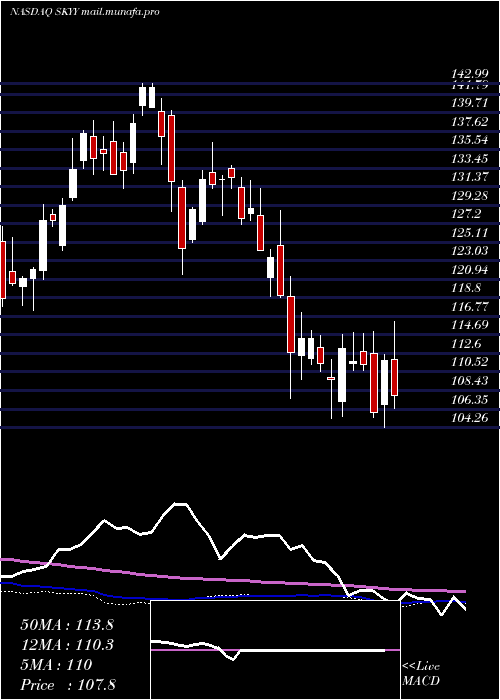Select the 135.54 price axis label

point(470,140)
